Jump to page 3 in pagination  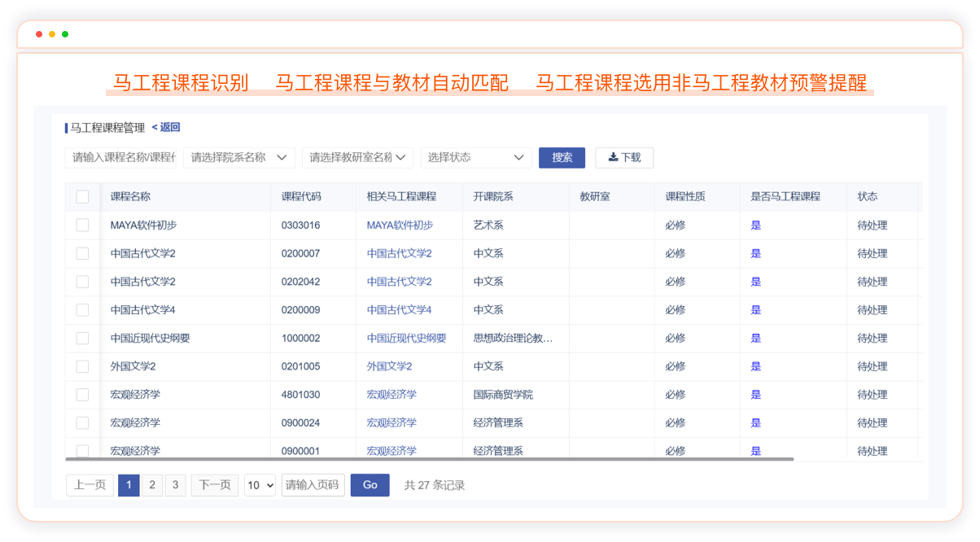[x=175, y=485]
